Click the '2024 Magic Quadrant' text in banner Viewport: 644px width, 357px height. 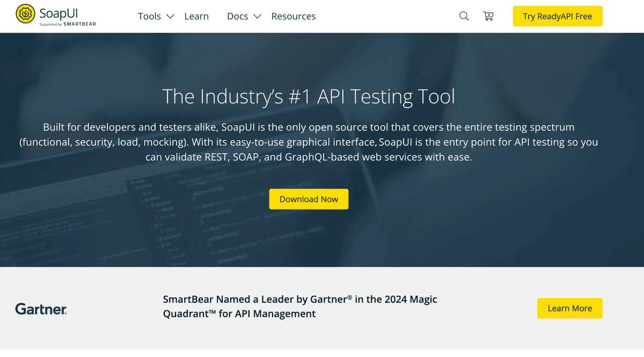tap(409, 300)
